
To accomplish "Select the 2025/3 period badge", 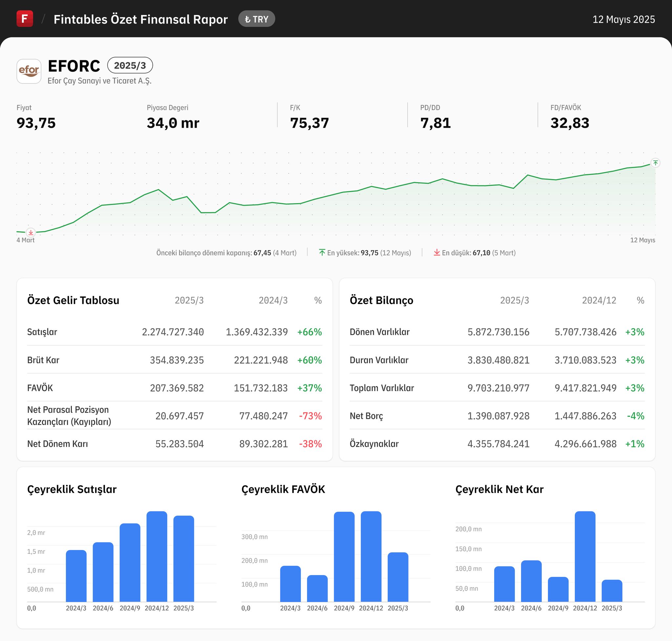I will click(130, 65).
